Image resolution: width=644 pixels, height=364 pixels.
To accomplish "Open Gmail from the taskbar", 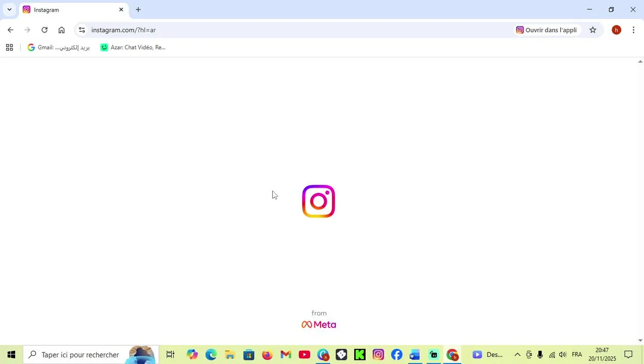I will pos(286,354).
